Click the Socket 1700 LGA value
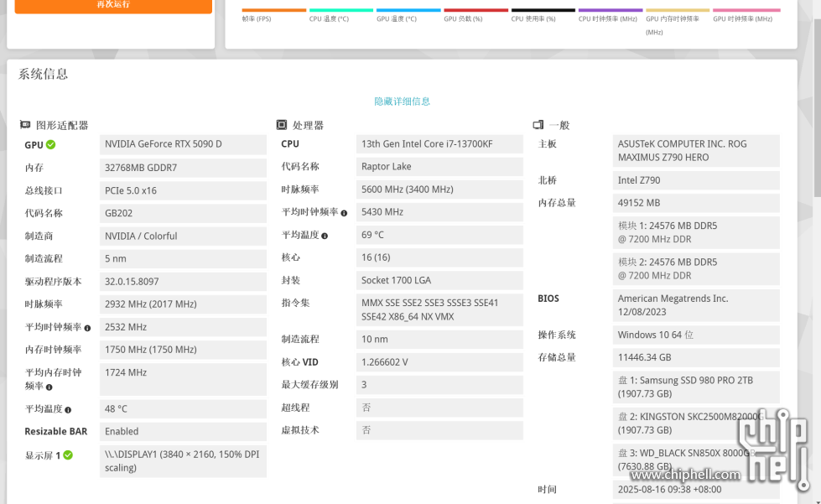This screenshot has height=504, width=821. pos(439,281)
